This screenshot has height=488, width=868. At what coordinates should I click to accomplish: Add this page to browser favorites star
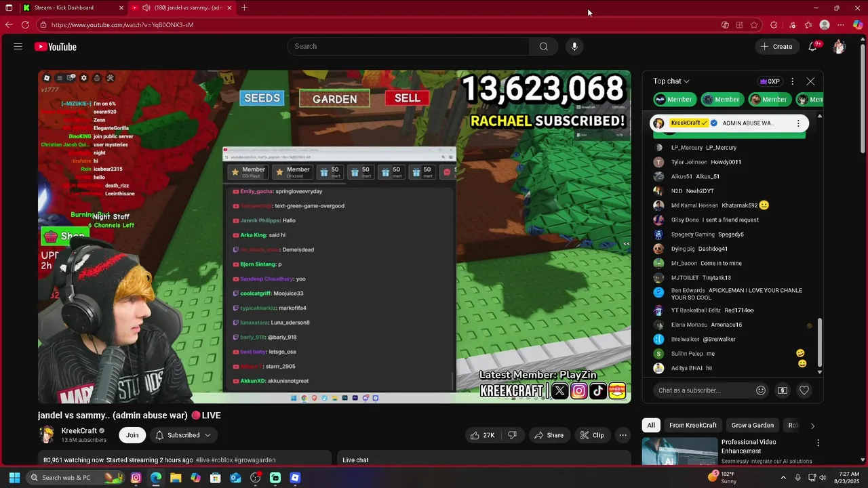(754, 25)
